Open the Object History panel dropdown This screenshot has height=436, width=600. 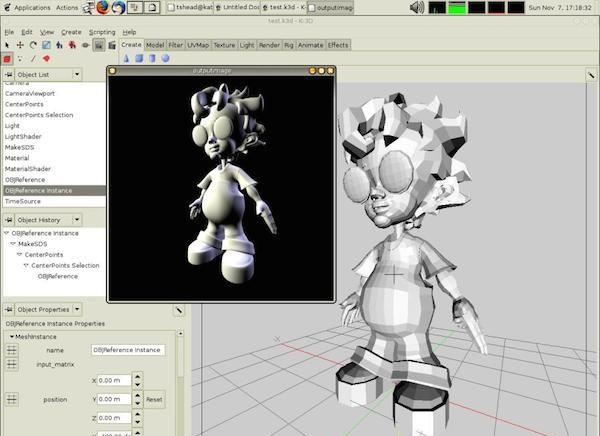pos(77,219)
